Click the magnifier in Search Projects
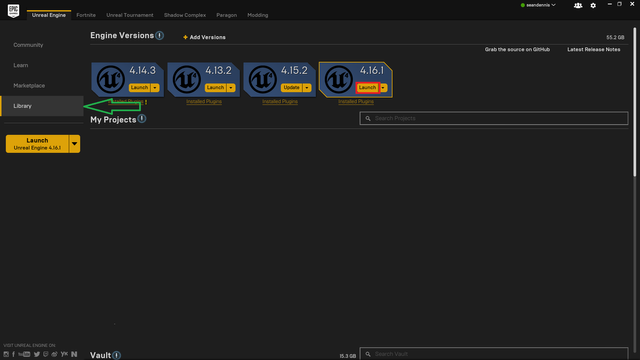Screen dimensions: 640x360 [368, 118]
